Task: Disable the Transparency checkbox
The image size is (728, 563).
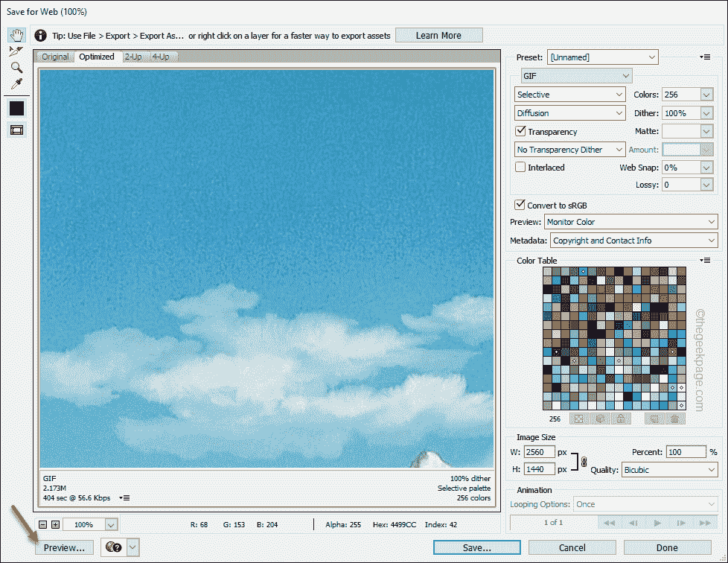Action: coord(521,132)
